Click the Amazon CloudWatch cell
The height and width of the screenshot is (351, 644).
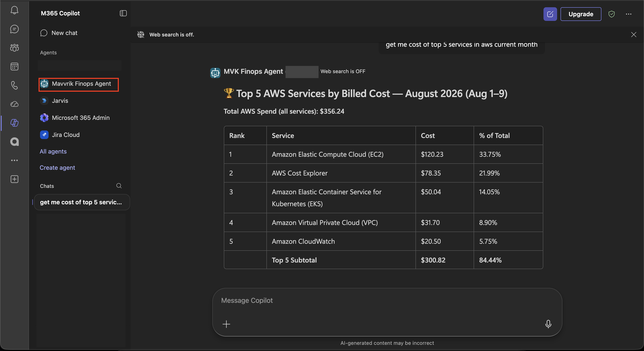click(x=341, y=241)
